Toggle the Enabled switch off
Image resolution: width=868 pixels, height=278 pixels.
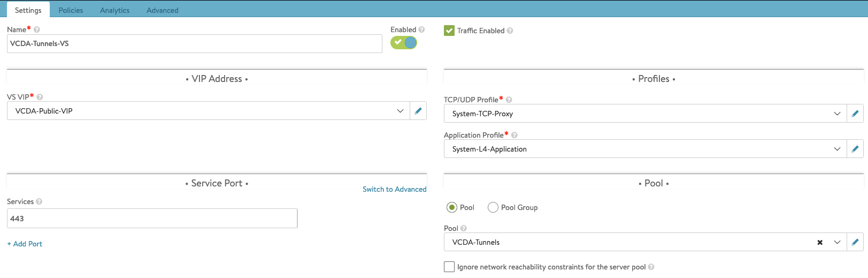[404, 43]
